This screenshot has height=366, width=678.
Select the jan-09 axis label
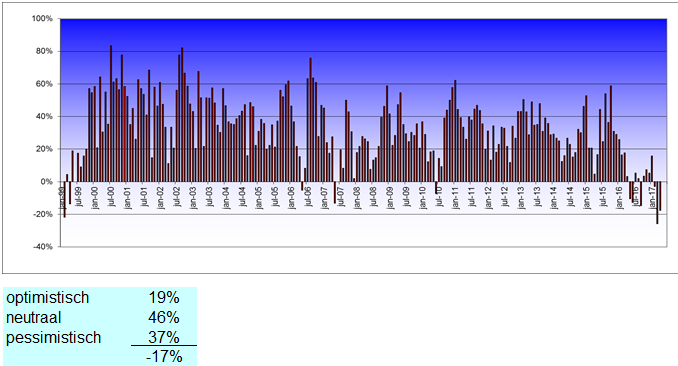point(390,198)
